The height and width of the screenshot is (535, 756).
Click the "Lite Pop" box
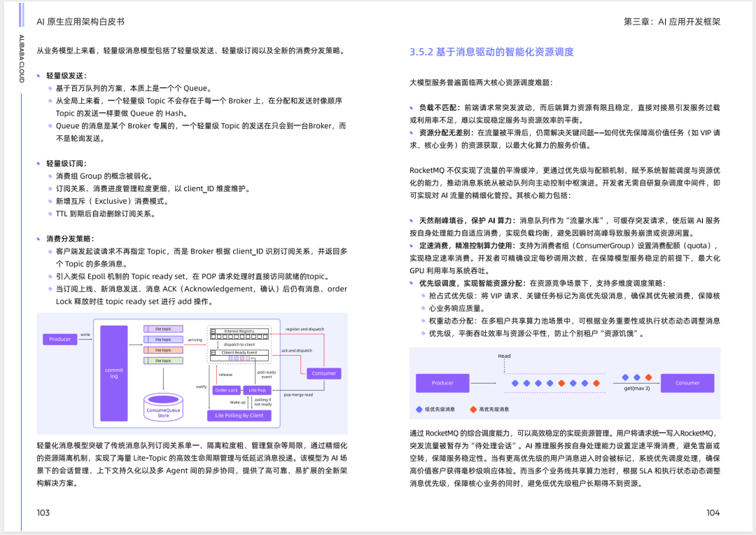click(x=257, y=390)
